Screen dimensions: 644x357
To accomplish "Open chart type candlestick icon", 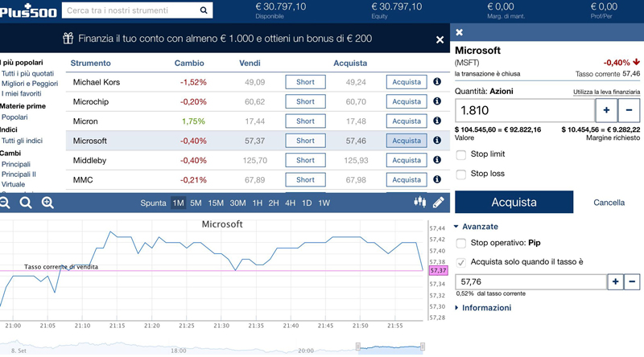I will (x=419, y=202).
